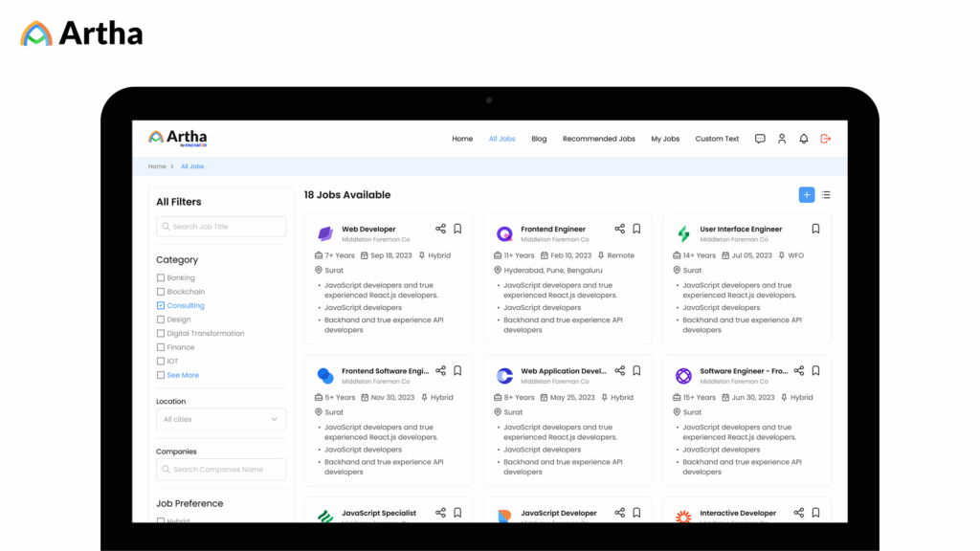Toggle the IOT category checkbox
980x551 pixels.
(161, 361)
